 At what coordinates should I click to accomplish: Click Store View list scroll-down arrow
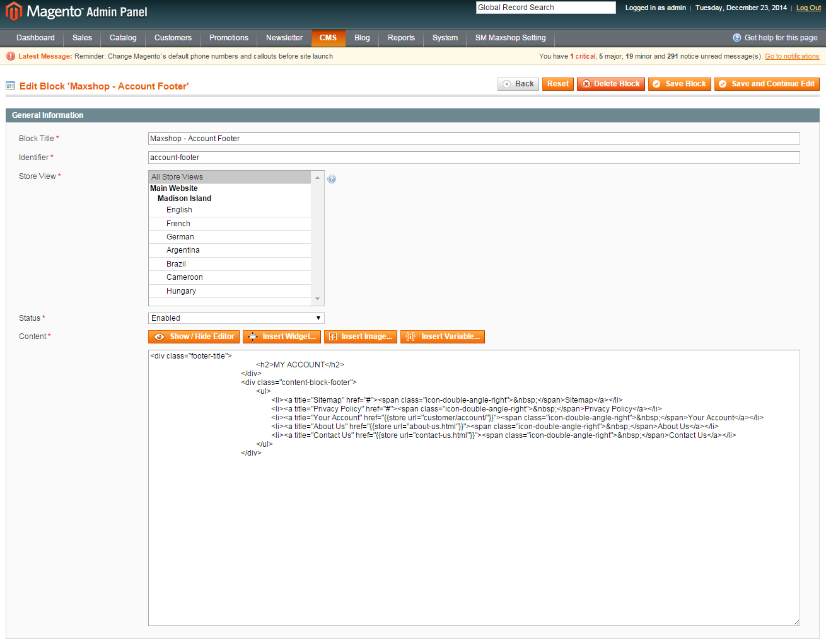tap(318, 299)
